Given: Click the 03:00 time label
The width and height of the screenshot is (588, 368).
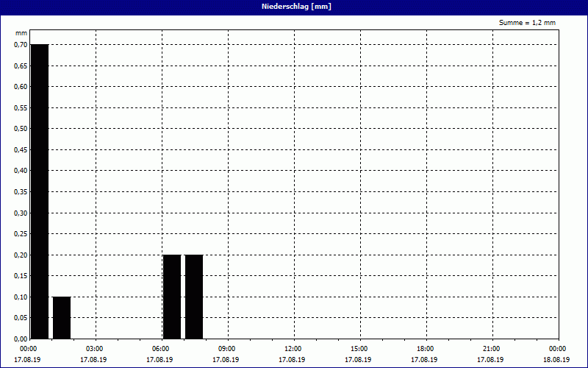Looking at the screenshot, I should click(95, 349).
